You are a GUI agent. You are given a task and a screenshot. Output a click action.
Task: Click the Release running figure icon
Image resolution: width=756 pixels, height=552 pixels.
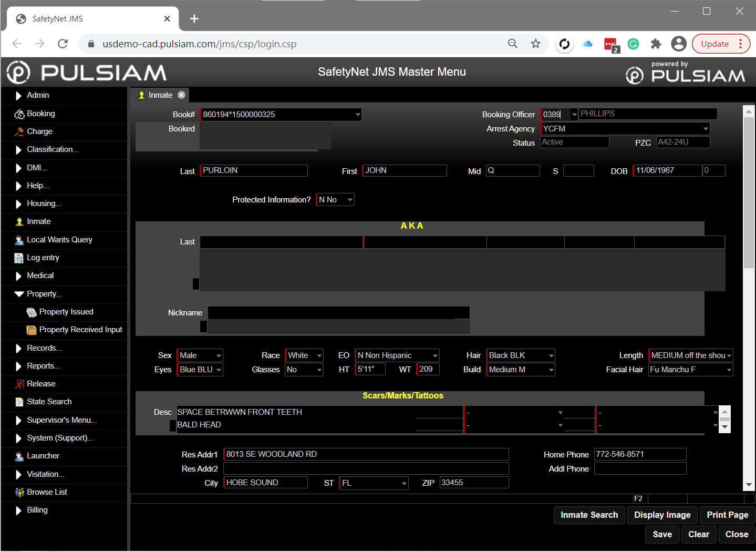19,384
